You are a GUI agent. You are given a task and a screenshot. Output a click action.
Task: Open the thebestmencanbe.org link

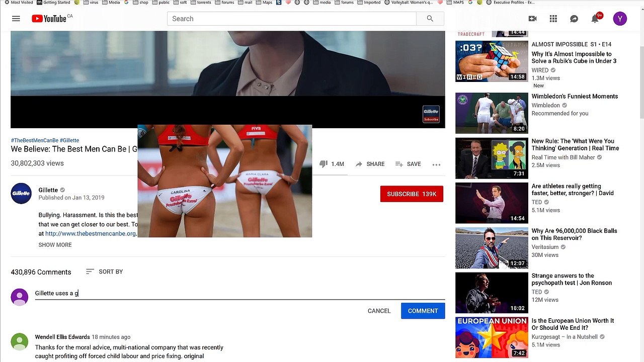[91, 233]
